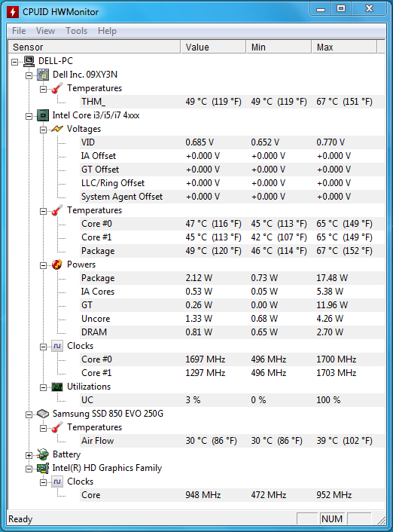Open the Tools menu
The height and width of the screenshot is (532, 393).
76,31
